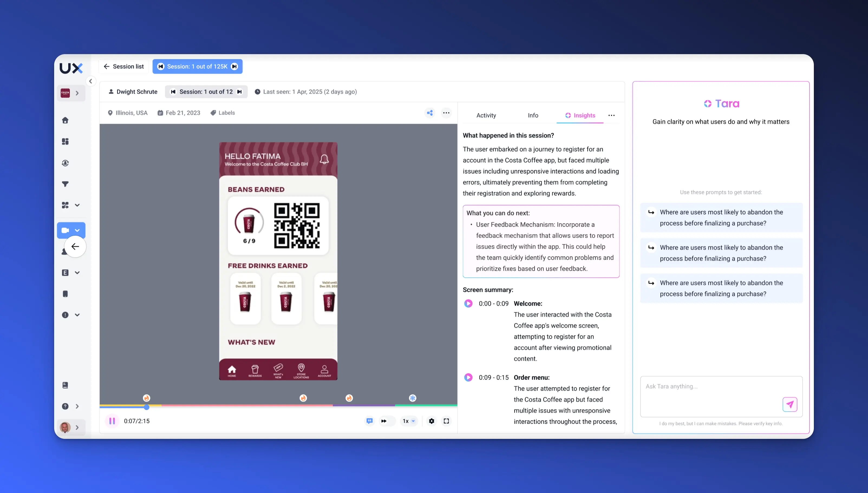Click the share icon above the player

[430, 113]
